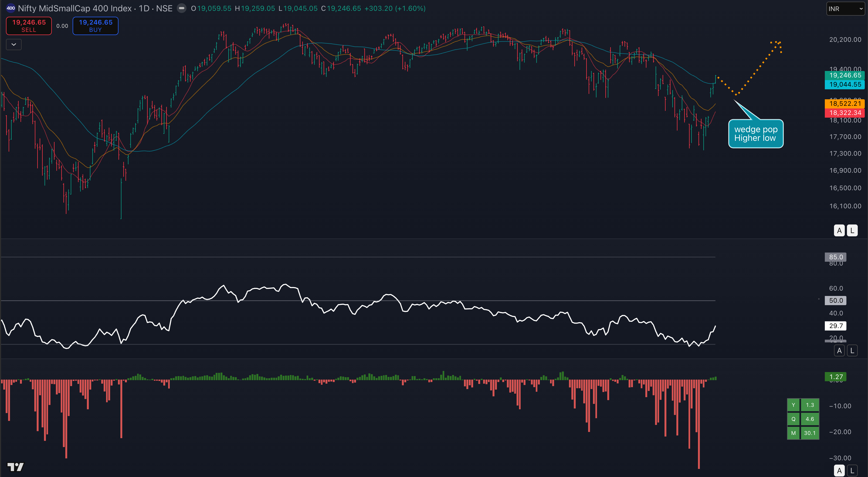868x477 pixels.
Task: Click the SELL 19,246.65 button
Action: point(29,26)
